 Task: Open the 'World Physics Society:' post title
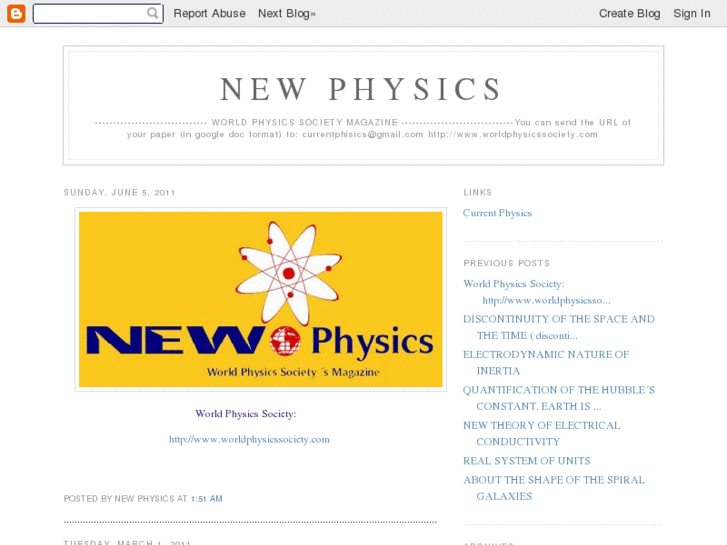click(x=246, y=414)
